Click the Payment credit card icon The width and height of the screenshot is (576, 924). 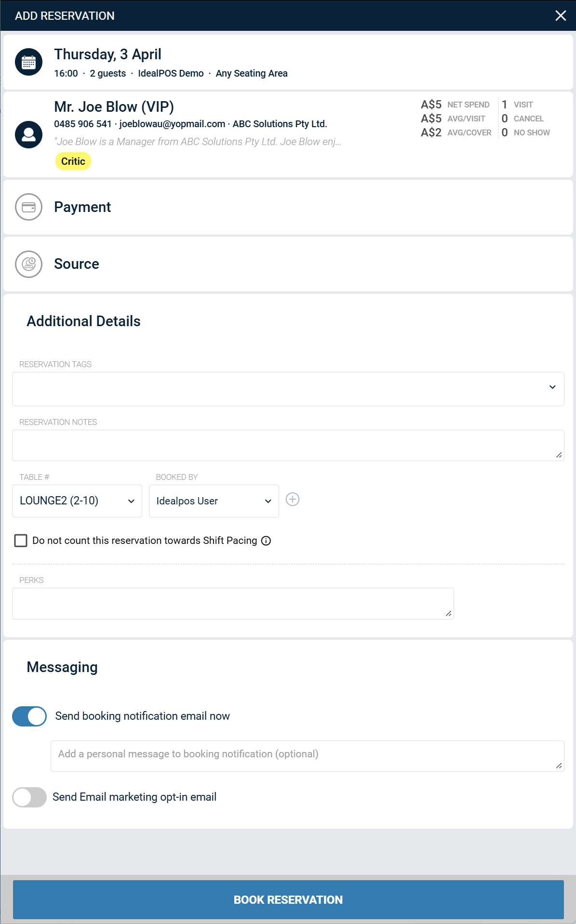pos(28,207)
